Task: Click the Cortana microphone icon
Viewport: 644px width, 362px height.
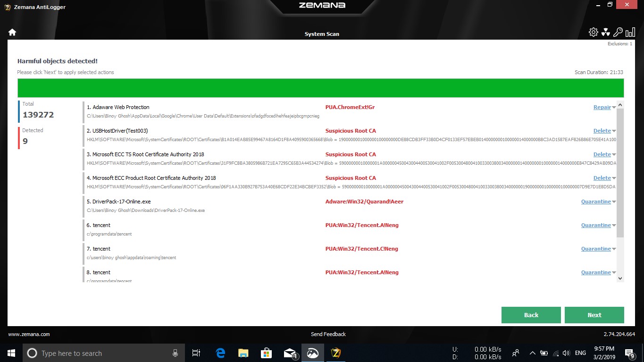Action: click(175, 353)
